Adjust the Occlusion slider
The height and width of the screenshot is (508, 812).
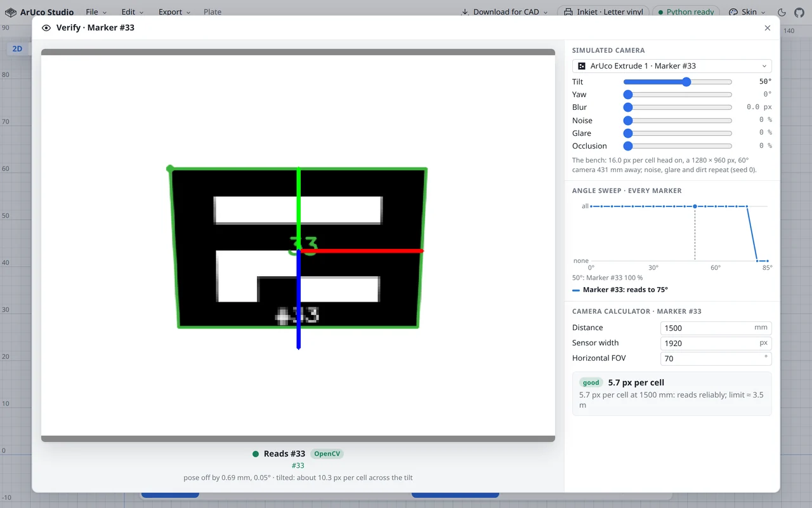[678, 146]
